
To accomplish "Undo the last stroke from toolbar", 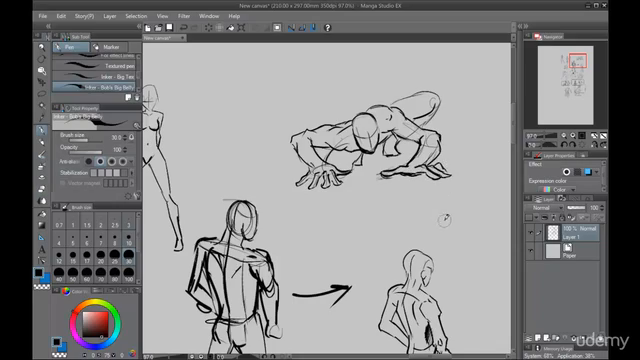I will pos(184,28).
